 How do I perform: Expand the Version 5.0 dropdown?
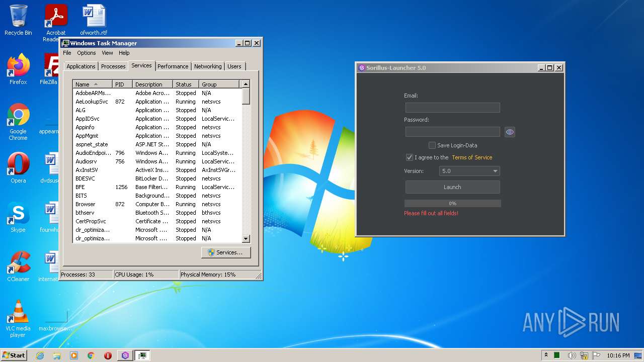(469, 171)
